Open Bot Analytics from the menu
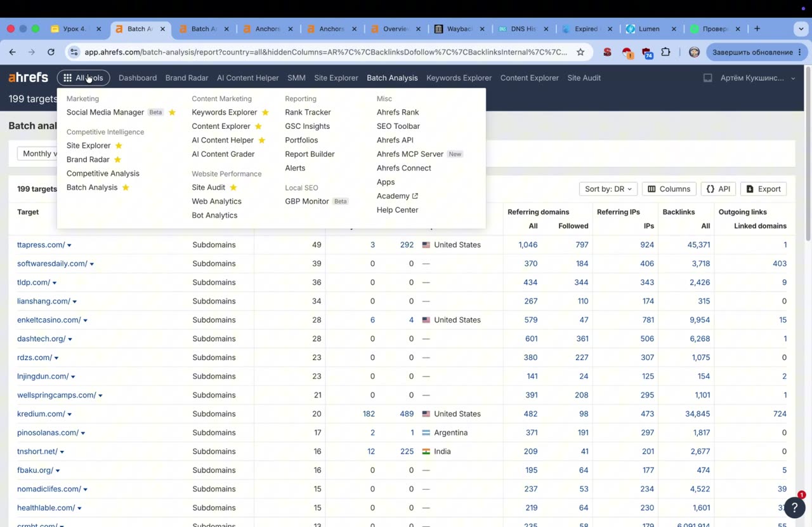Screen dimensions: 812x527 click(x=214, y=215)
